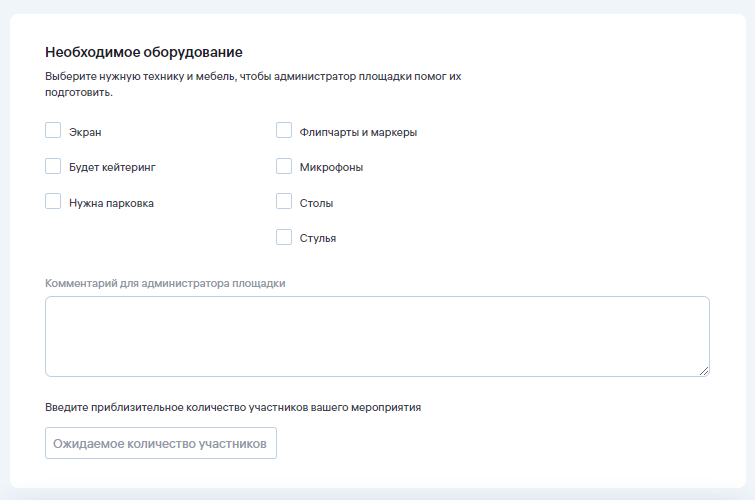Click the Необходимое оборудование heading

[x=144, y=52]
